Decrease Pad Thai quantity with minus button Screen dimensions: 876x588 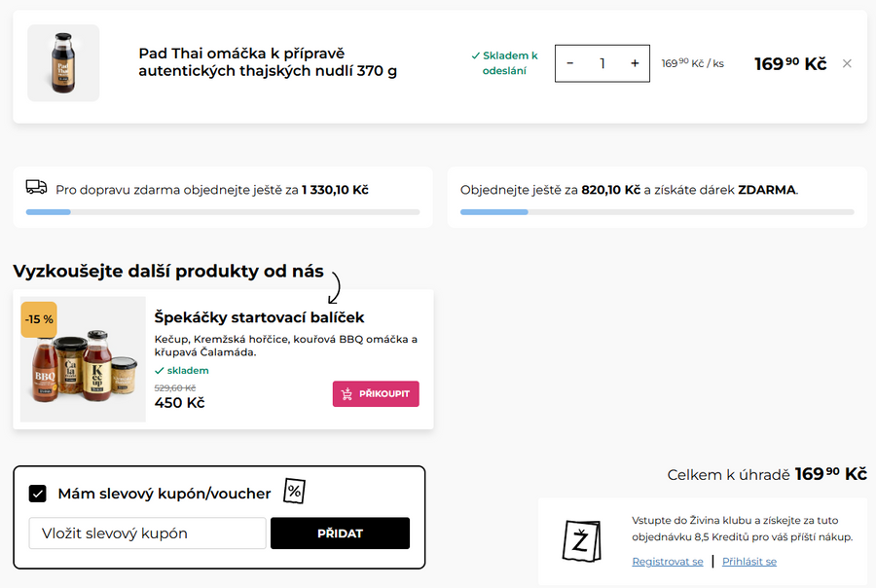570,63
